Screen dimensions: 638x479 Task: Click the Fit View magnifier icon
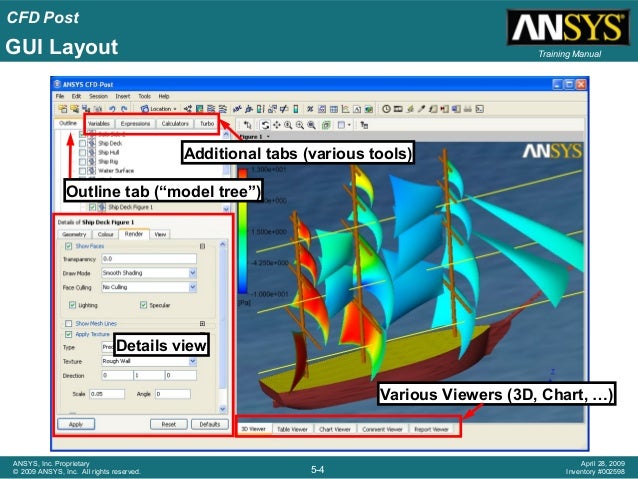pyautogui.click(x=311, y=125)
